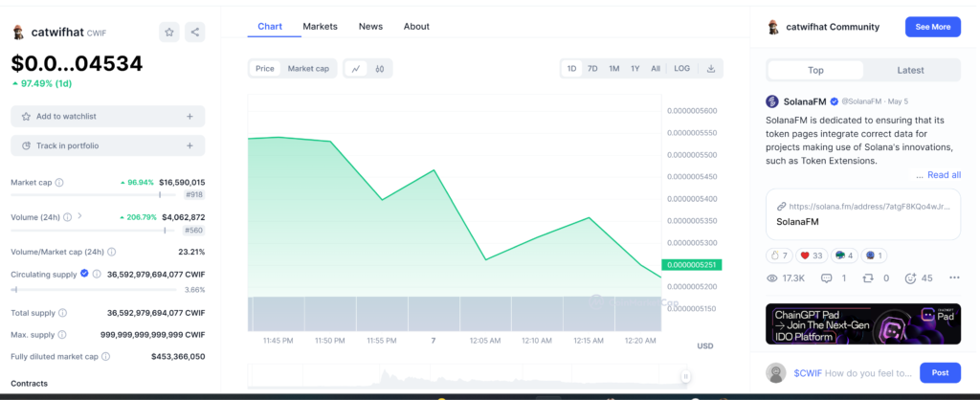This screenshot has height=400, width=980.
Task: Click the heart reaction with 33 count
Action: 810,256
